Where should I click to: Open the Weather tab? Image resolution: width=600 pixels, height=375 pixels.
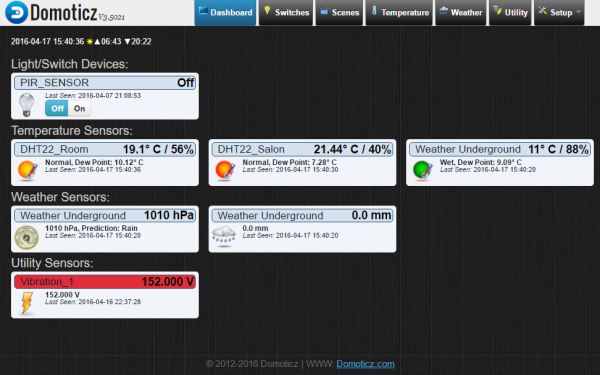(x=461, y=13)
